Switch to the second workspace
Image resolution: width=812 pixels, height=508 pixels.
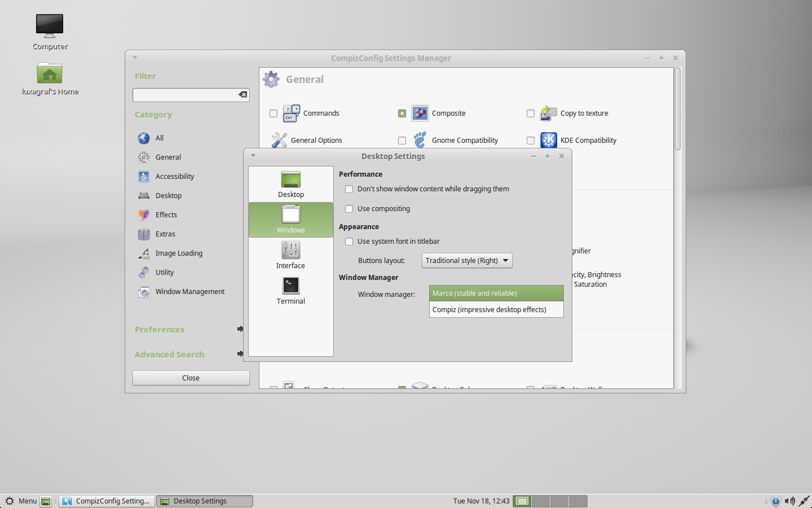pyautogui.click(x=540, y=501)
